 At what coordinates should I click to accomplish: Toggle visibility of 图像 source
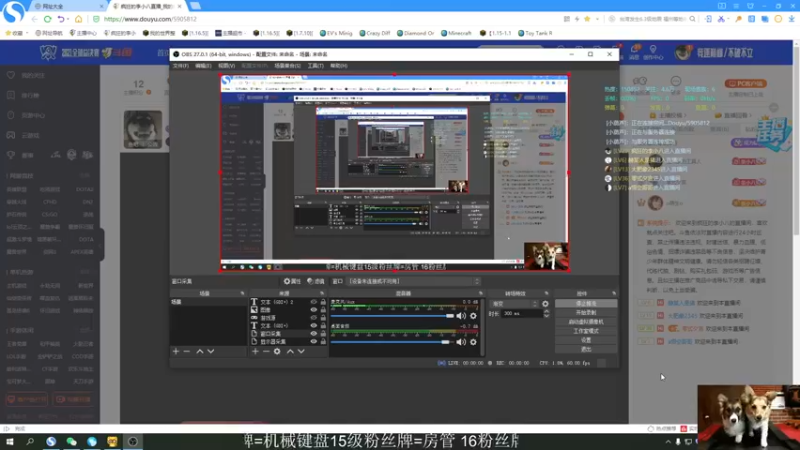pos(314,310)
